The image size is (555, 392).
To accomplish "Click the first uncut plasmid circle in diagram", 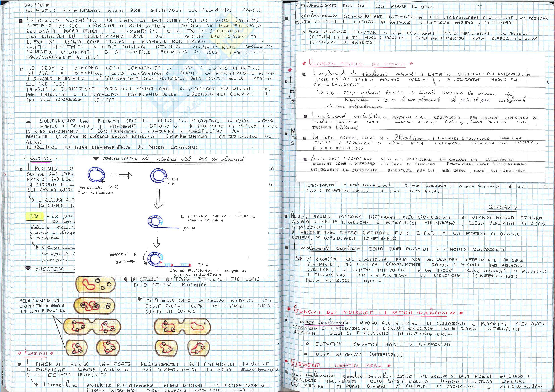I will (96, 175).
